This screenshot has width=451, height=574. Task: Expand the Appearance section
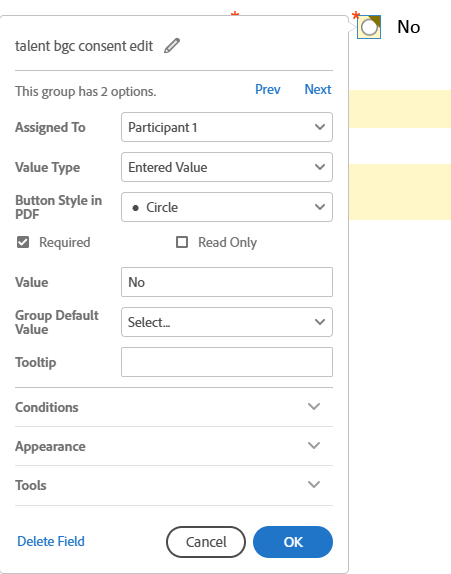pyautogui.click(x=174, y=446)
